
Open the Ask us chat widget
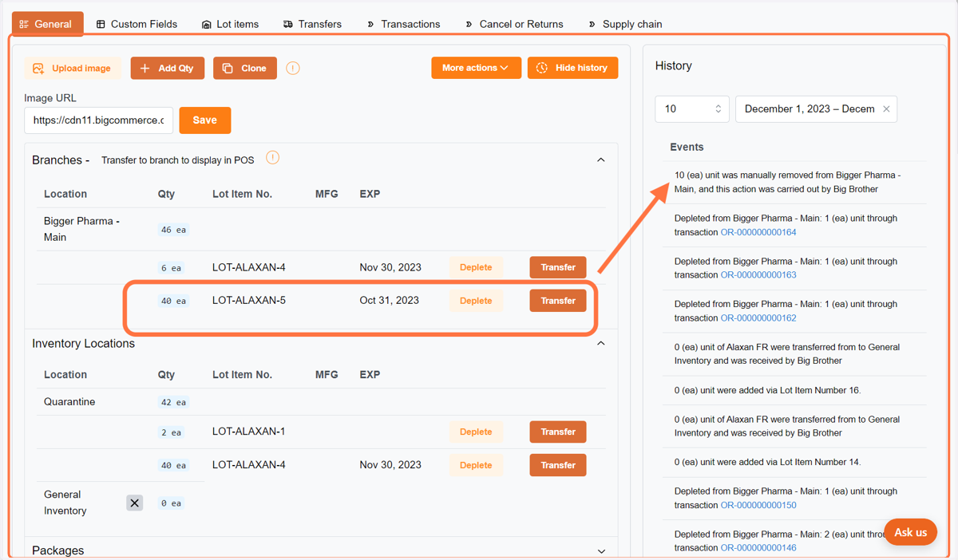click(910, 532)
